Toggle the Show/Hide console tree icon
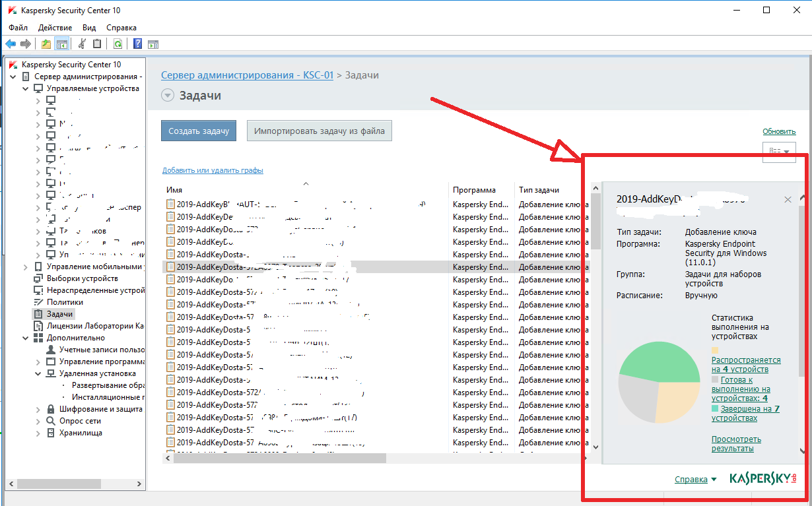This screenshot has height=506, width=812. point(61,44)
